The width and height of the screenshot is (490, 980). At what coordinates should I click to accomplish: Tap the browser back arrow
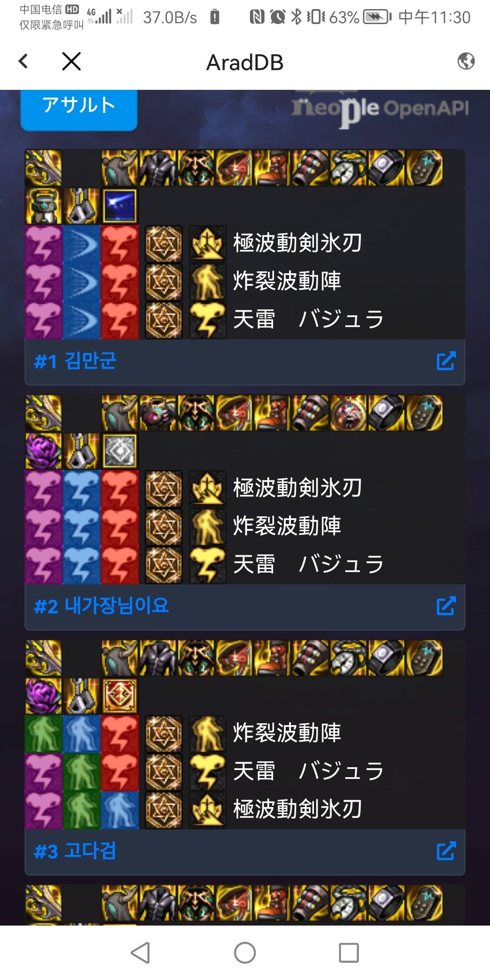(24, 61)
